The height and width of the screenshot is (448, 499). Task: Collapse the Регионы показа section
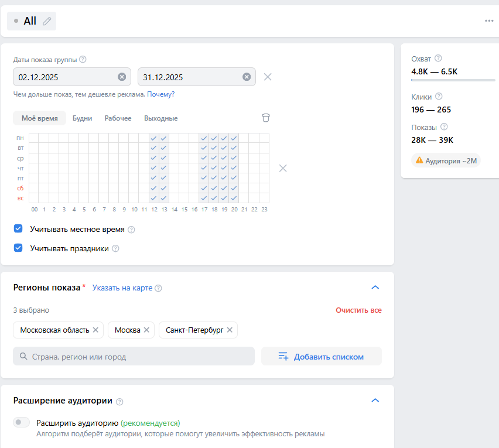(x=375, y=288)
